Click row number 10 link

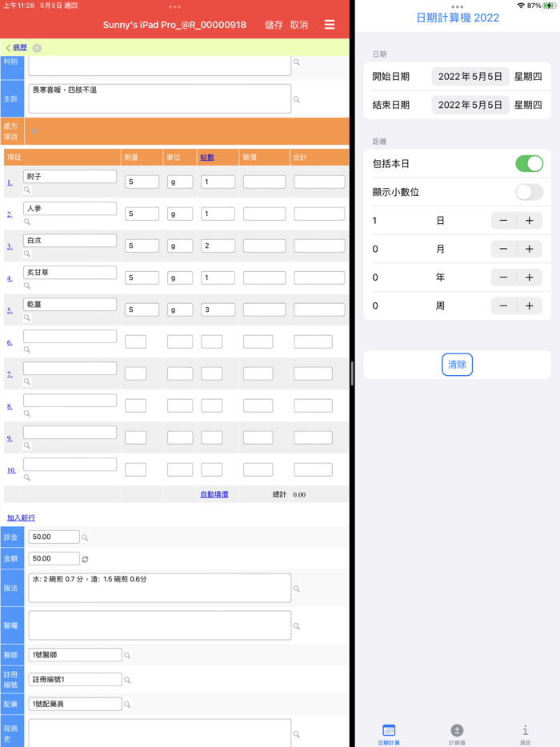pyautogui.click(x=11, y=470)
